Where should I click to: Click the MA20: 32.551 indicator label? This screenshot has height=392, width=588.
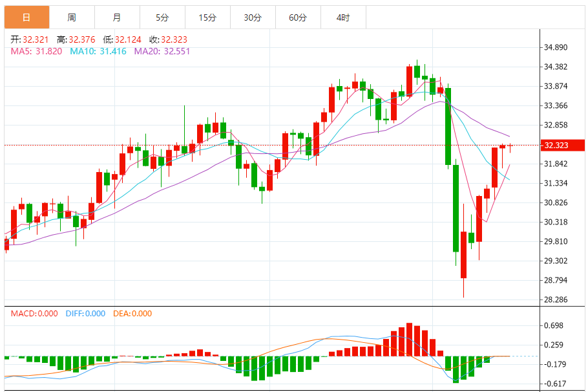coord(162,51)
